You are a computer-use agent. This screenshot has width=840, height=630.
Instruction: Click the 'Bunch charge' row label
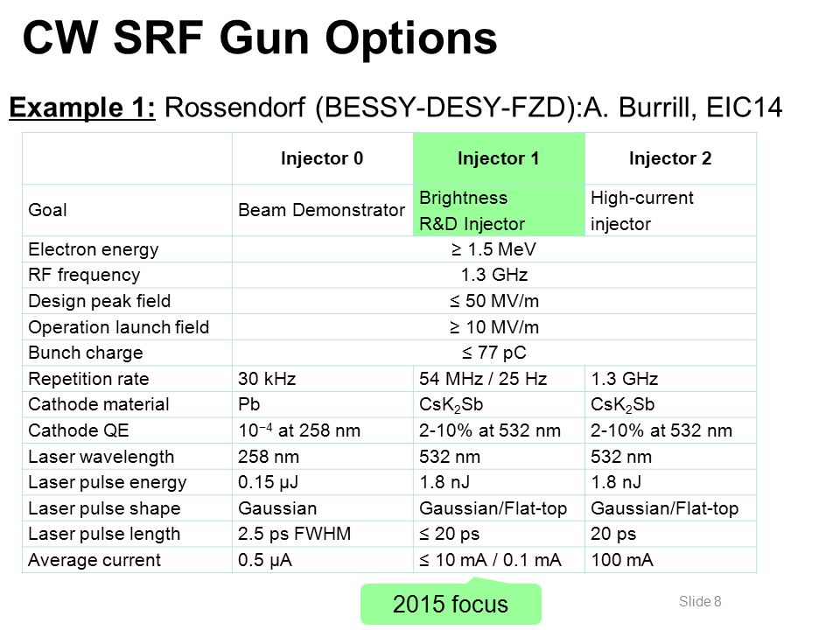point(86,353)
